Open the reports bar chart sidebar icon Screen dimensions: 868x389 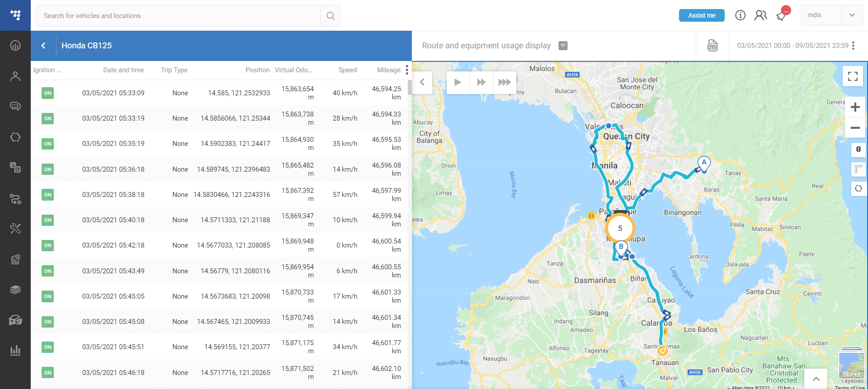pos(15,350)
